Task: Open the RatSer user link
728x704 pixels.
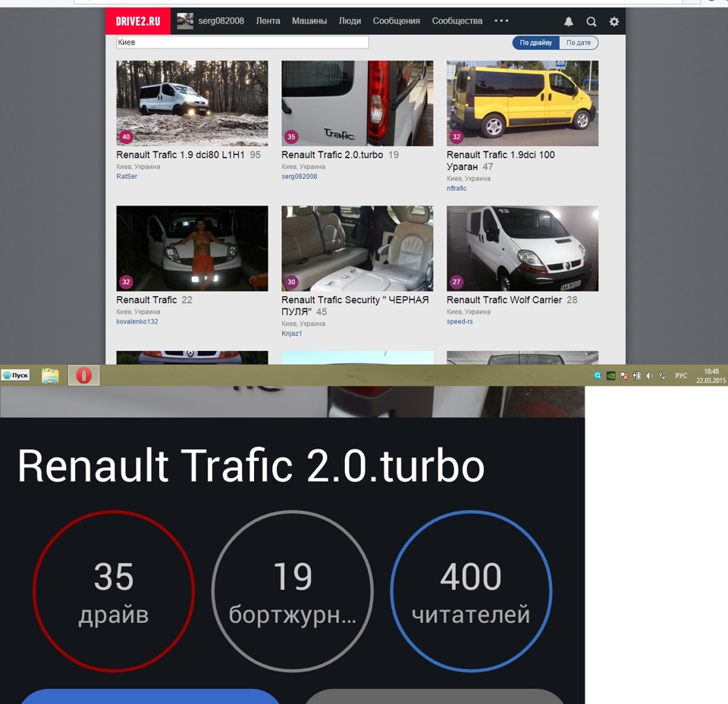Action: coord(127,177)
